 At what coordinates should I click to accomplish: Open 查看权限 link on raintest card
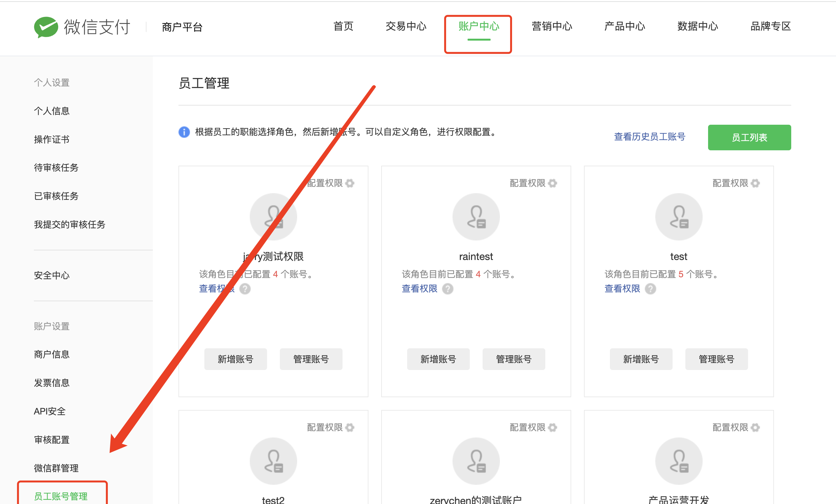click(419, 289)
